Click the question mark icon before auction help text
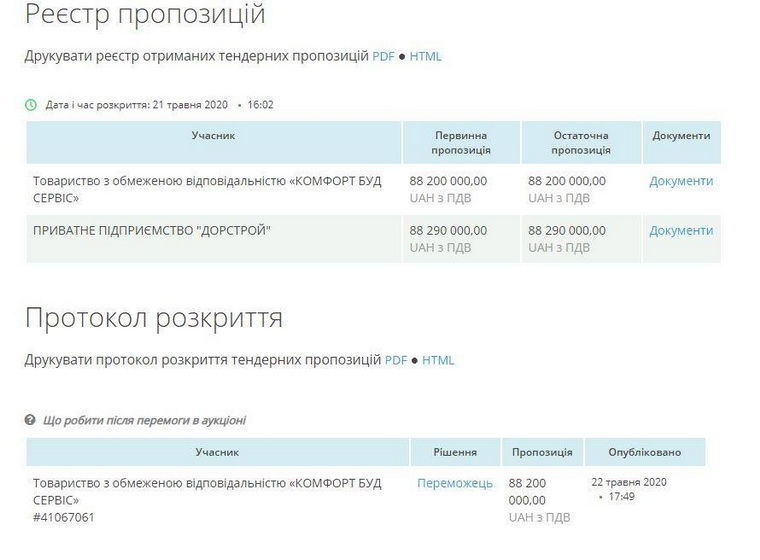The height and width of the screenshot is (560, 760). 31,420
